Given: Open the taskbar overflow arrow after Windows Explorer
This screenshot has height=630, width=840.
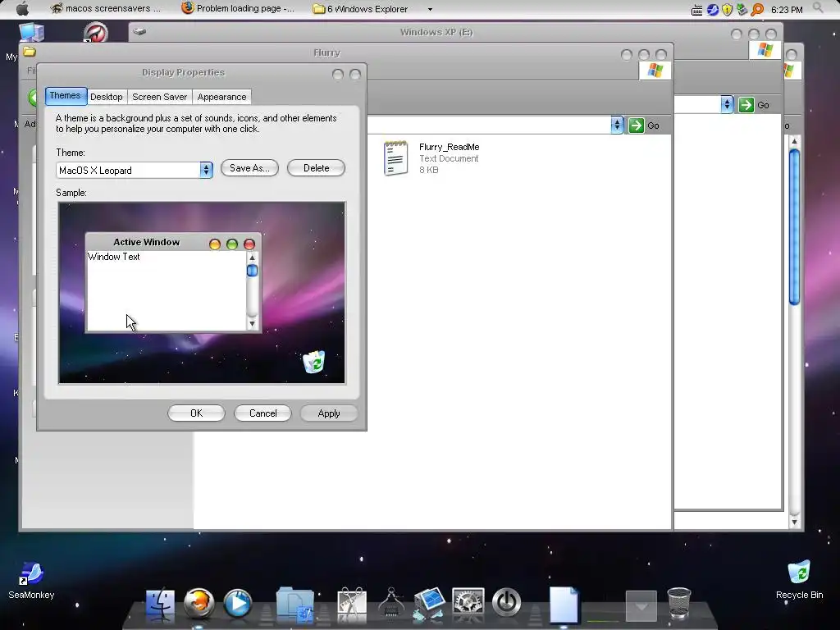Looking at the screenshot, I should [430, 9].
